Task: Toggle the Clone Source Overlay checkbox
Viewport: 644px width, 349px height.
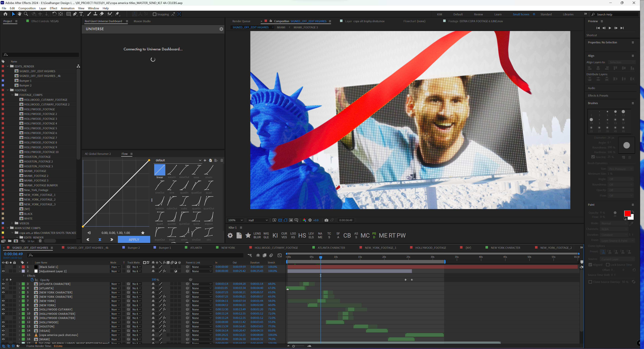Action: [x=590, y=282]
